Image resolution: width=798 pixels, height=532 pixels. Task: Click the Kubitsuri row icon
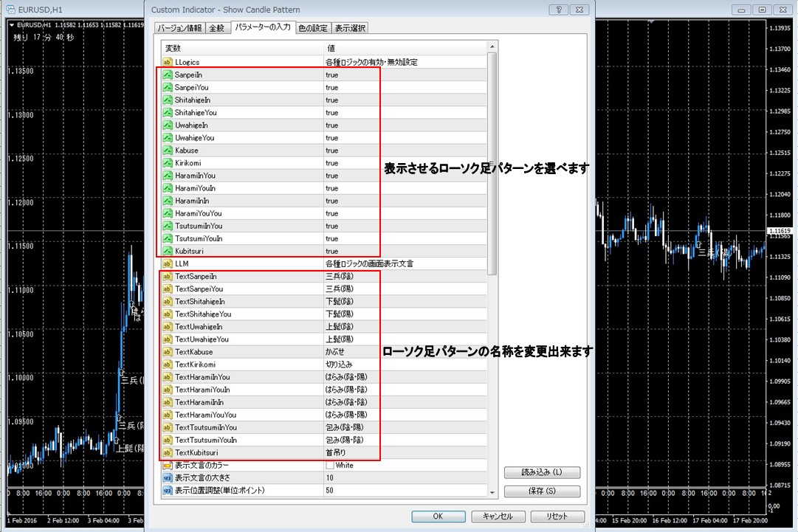point(168,252)
